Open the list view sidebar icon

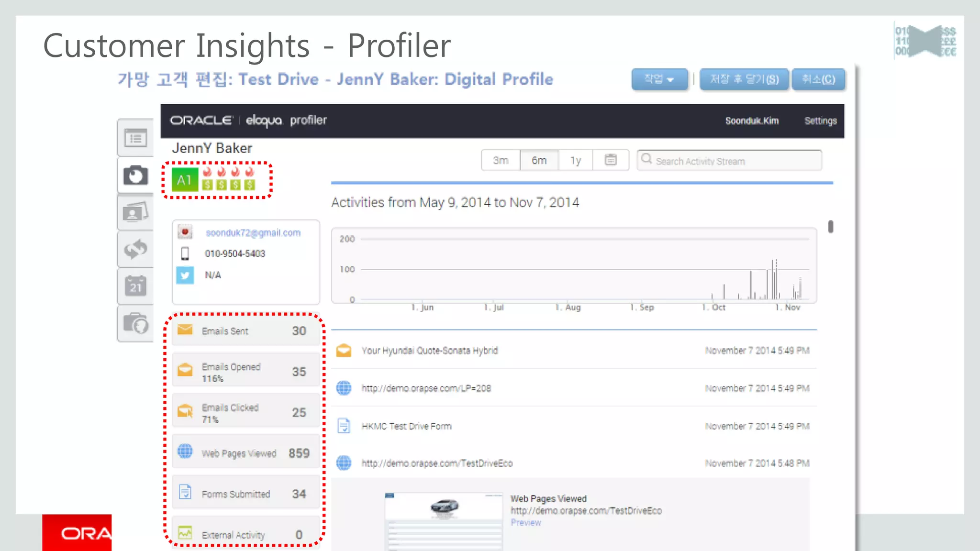[135, 139]
